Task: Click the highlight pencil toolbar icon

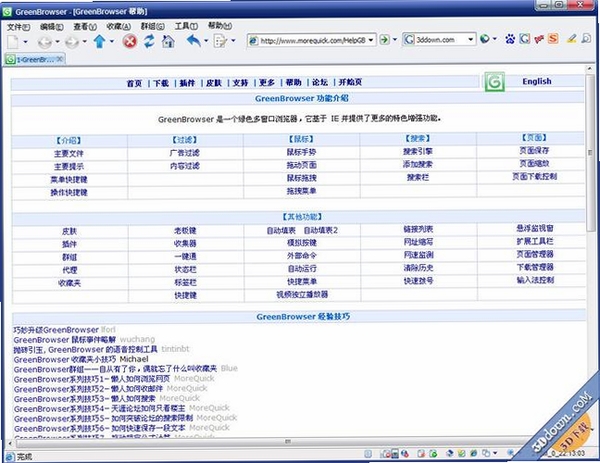Action: 572,38
